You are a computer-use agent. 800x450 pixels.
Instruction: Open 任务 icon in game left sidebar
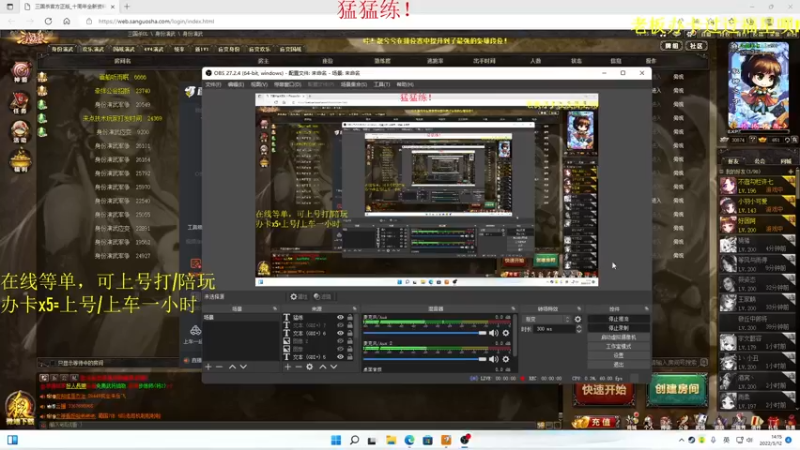(x=20, y=103)
